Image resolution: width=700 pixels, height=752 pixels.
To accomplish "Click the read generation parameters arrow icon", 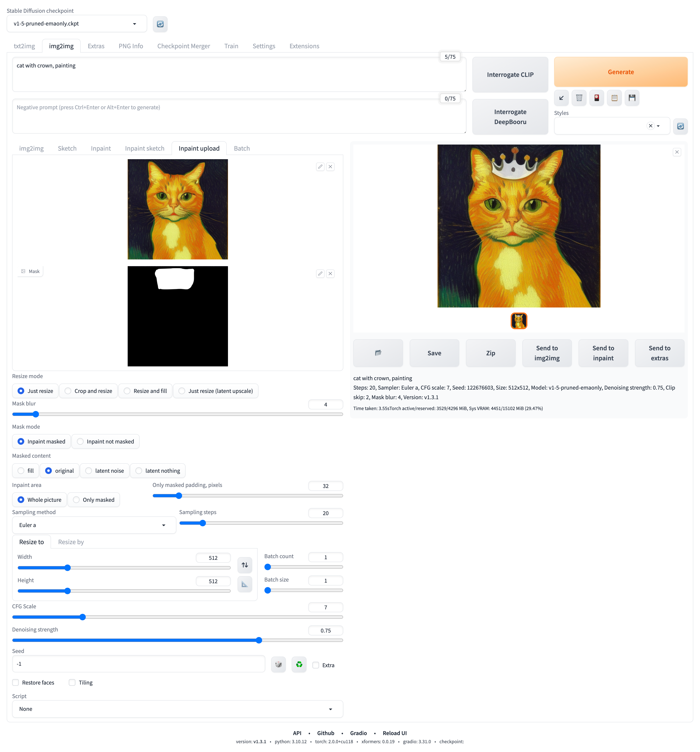I will coord(561,98).
